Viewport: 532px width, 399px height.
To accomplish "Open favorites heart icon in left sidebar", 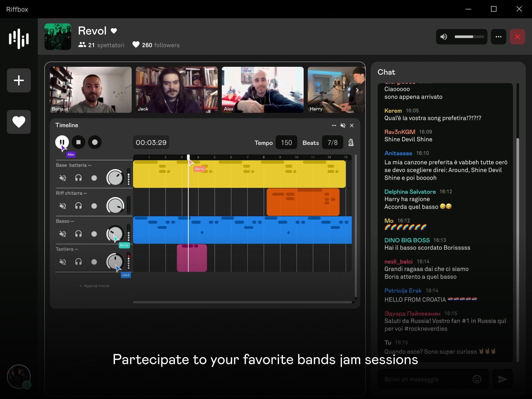I will click(19, 122).
